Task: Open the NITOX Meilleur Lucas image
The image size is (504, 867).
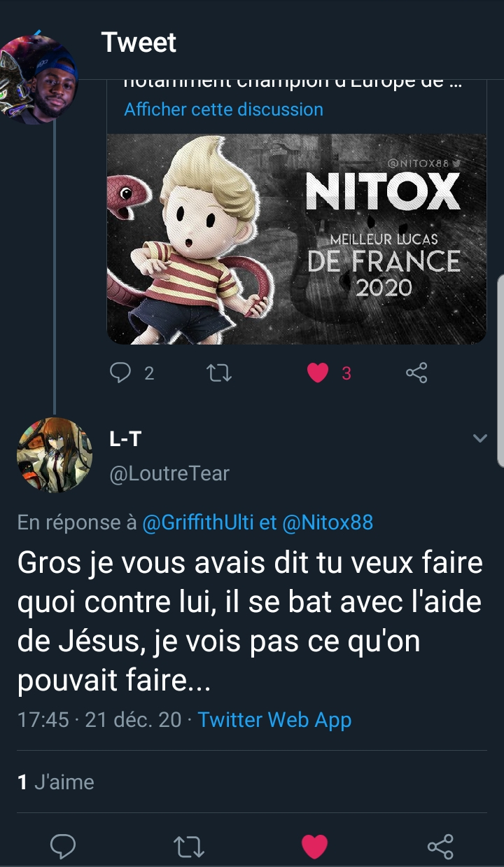Action: point(296,239)
